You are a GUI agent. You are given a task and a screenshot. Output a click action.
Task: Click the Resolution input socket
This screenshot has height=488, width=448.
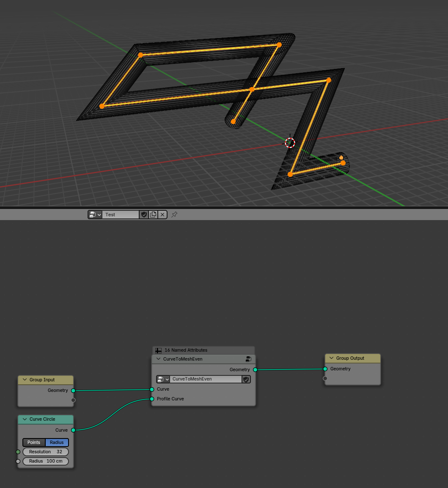pyautogui.click(x=18, y=452)
